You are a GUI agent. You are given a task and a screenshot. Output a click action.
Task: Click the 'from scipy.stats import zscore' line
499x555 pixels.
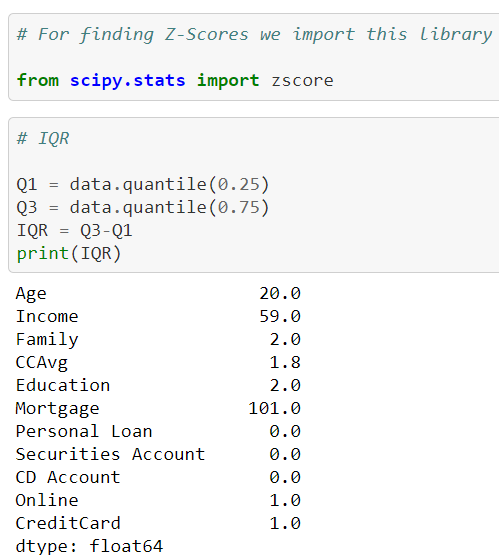click(x=175, y=80)
